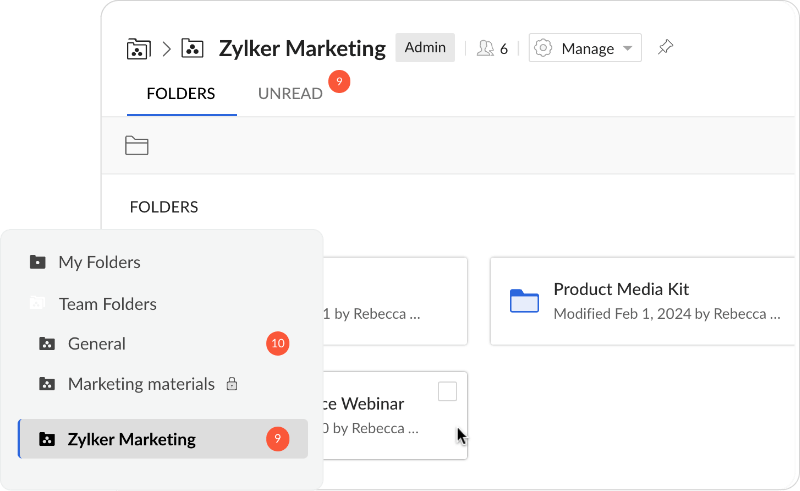Switch to the UNREAD tab

290,94
